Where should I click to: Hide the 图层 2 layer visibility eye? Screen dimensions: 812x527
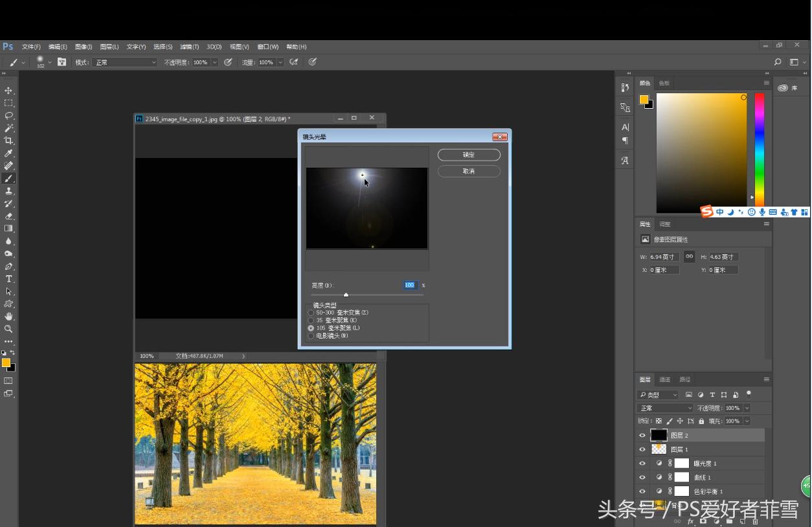[x=642, y=436]
